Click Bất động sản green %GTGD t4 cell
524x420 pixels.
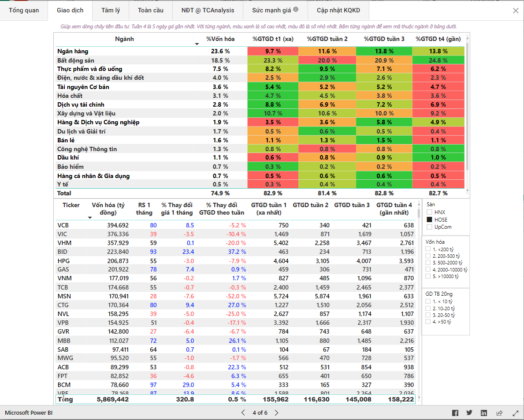click(438, 60)
